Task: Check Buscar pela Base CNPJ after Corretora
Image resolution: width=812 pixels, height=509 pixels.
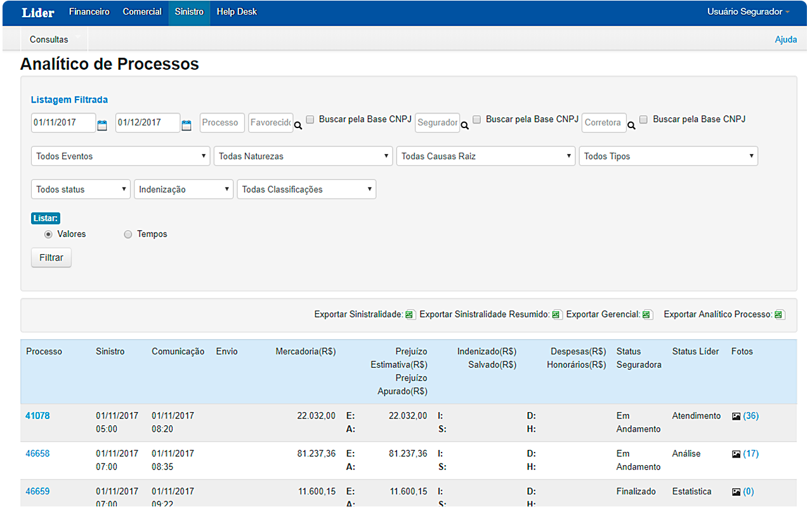Action: [x=644, y=119]
